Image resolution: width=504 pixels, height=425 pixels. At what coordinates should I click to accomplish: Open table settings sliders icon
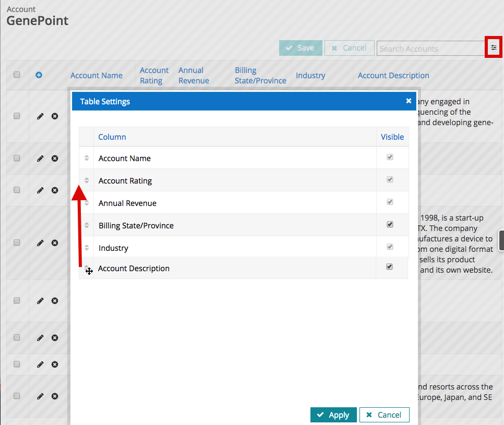[x=494, y=48]
